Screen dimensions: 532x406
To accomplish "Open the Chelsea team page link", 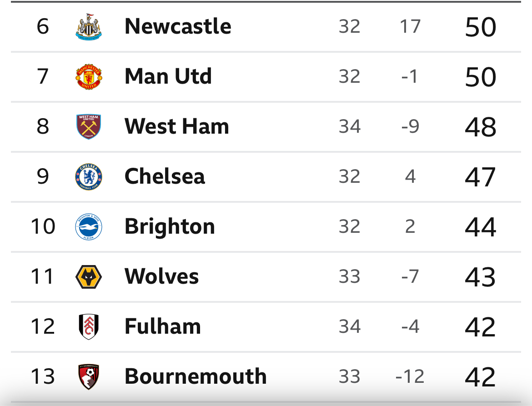I will tap(165, 176).
